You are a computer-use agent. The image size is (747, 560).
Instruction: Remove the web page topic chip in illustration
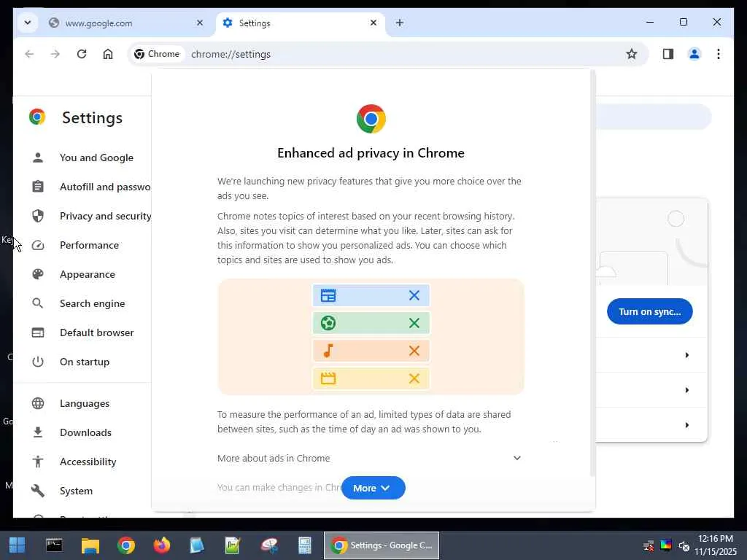414,295
